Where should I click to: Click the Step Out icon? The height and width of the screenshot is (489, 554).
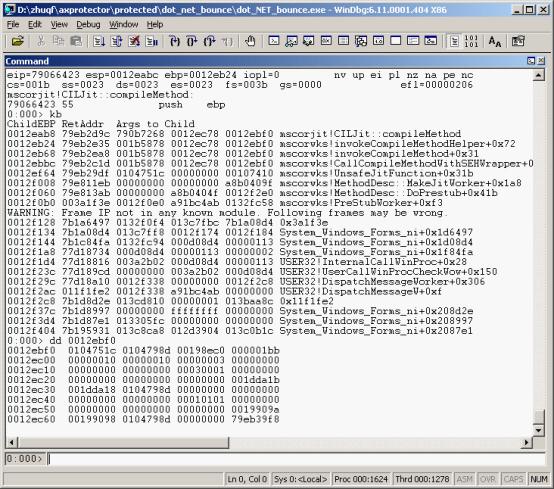click(x=210, y=41)
